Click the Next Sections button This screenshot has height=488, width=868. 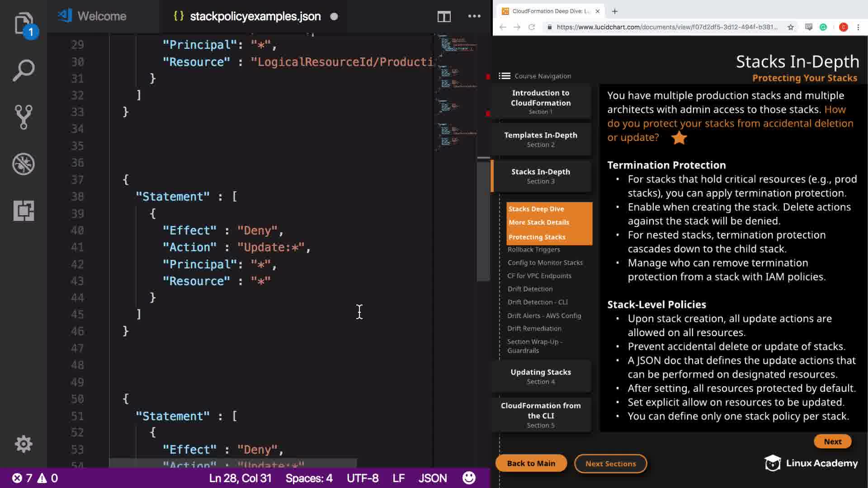610,464
